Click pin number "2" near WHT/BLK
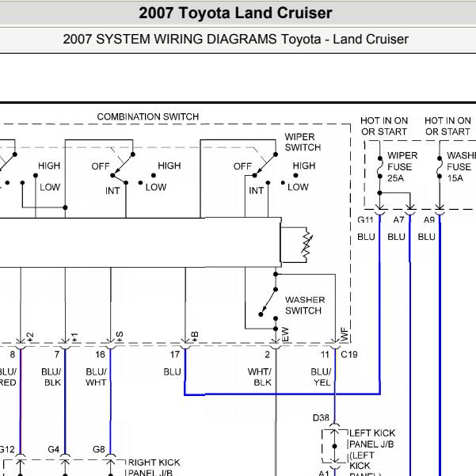476x476 pixels. [267, 355]
